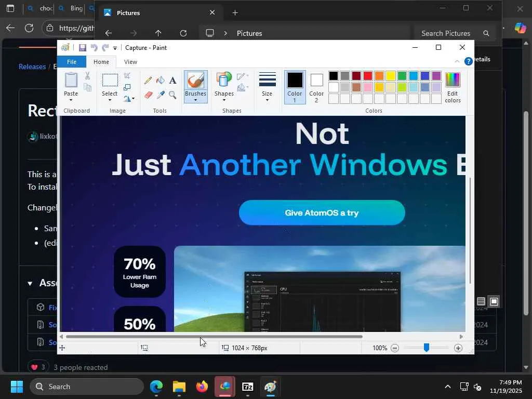
Task: Open the Paste dropdown arrow
Action: tap(71, 100)
